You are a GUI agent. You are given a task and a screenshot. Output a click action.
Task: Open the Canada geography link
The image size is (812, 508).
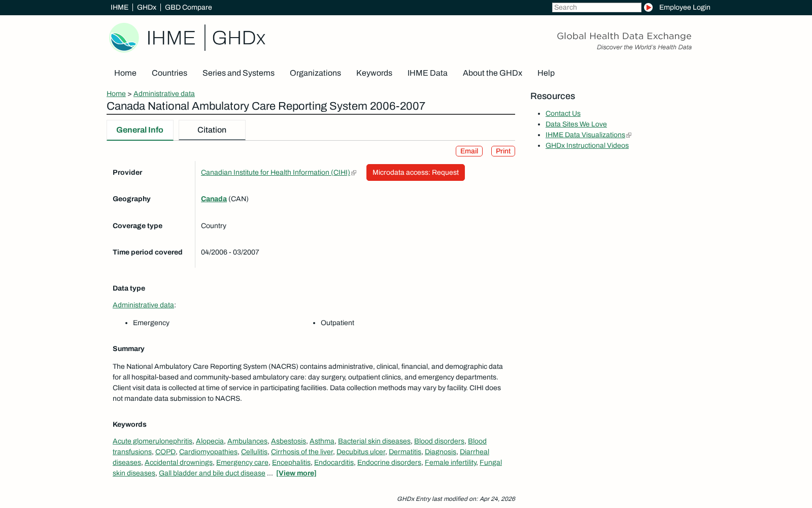(214, 199)
